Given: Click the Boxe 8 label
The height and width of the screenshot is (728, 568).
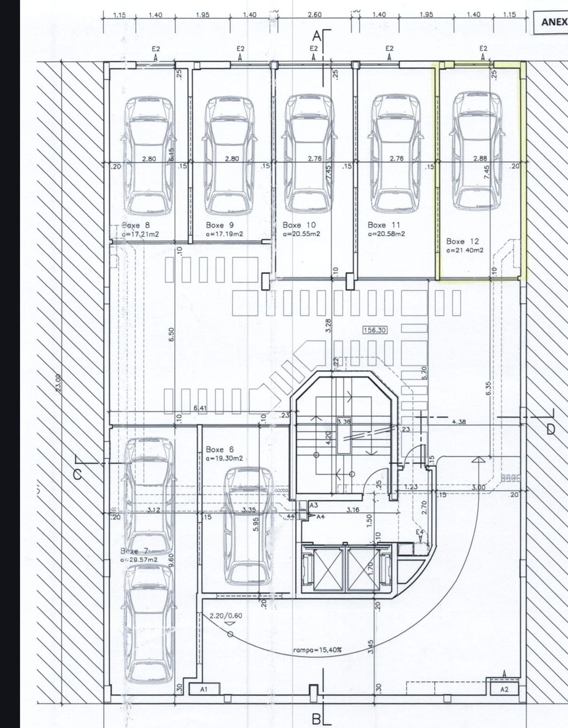Looking at the screenshot, I should [x=136, y=225].
